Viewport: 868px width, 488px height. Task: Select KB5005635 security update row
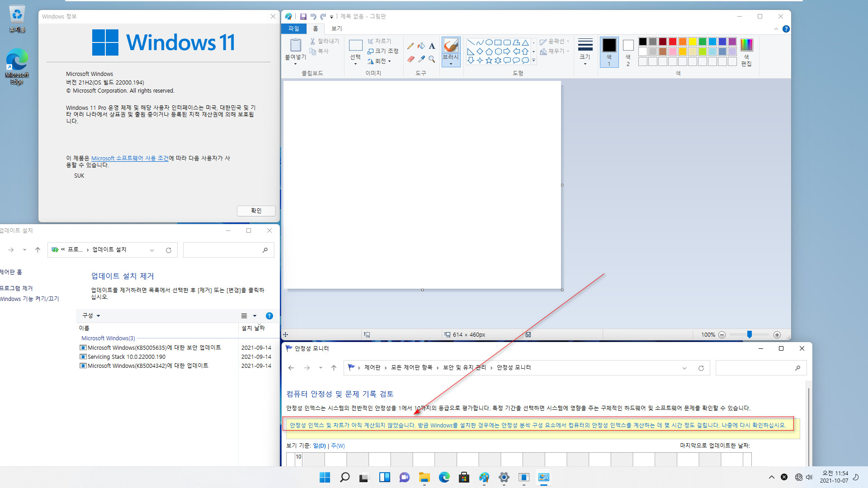pyautogui.click(x=175, y=348)
